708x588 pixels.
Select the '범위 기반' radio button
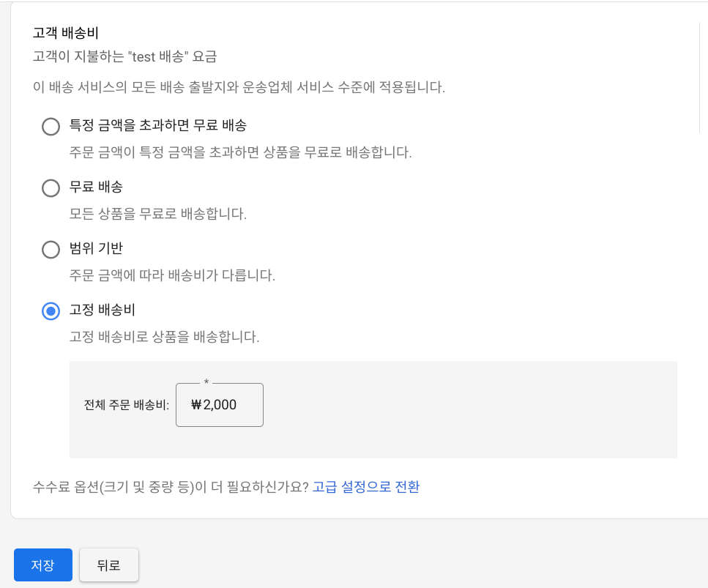pyautogui.click(x=51, y=249)
